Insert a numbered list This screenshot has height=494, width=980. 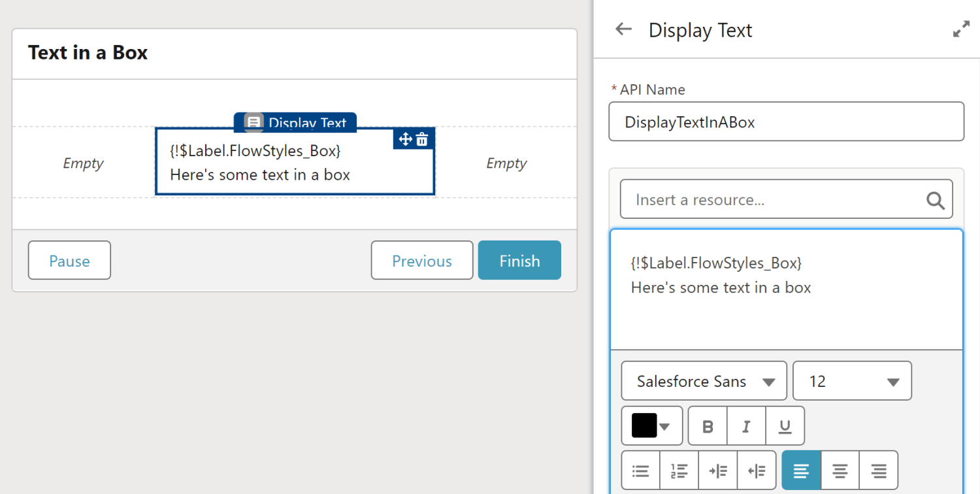679,470
